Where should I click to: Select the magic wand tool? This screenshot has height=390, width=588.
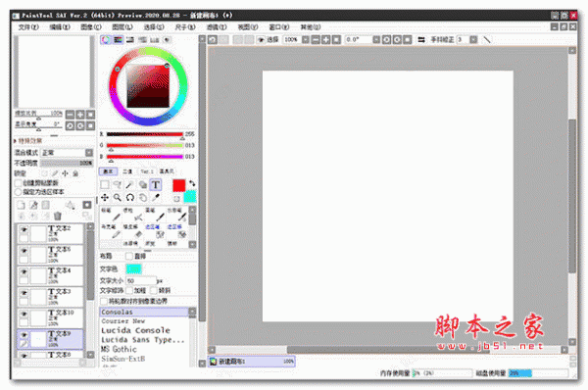pyautogui.click(x=129, y=185)
